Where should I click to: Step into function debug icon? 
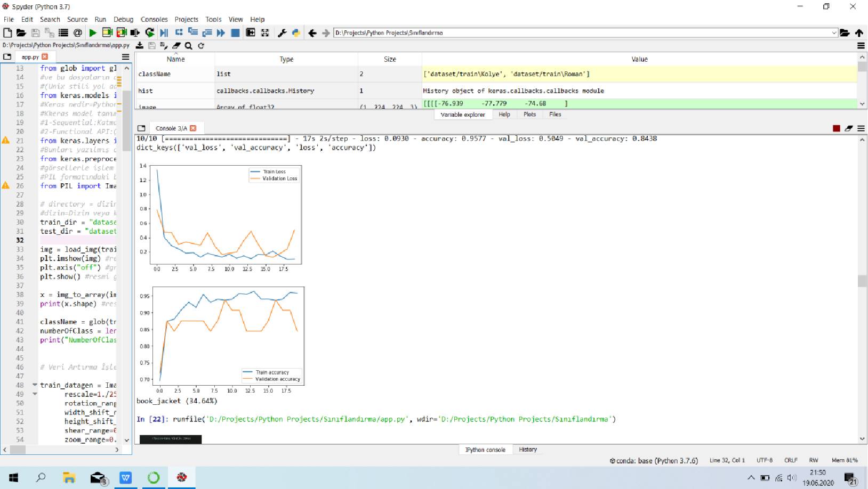(x=193, y=32)
